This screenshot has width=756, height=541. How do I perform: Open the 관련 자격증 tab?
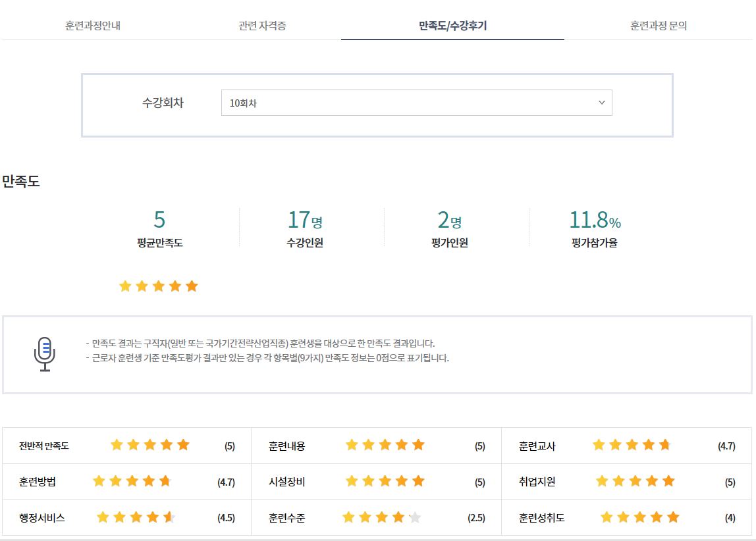pyautogui.click(x=262, y=26)
